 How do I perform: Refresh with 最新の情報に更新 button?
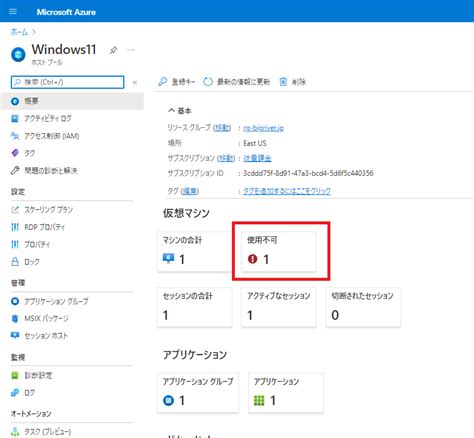[237, 82]
